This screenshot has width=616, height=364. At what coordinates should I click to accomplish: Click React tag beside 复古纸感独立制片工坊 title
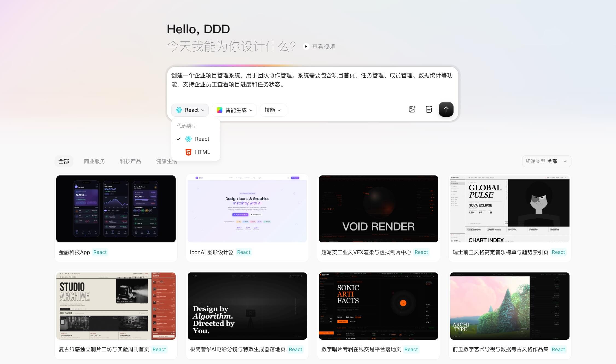click(159, 349)
